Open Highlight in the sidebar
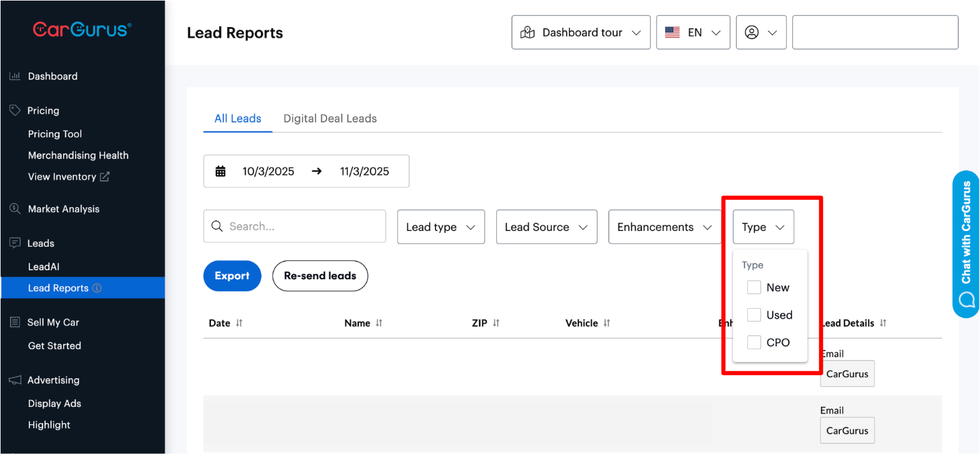Viewport: 980px width, 457px height. tap(49, 425)
